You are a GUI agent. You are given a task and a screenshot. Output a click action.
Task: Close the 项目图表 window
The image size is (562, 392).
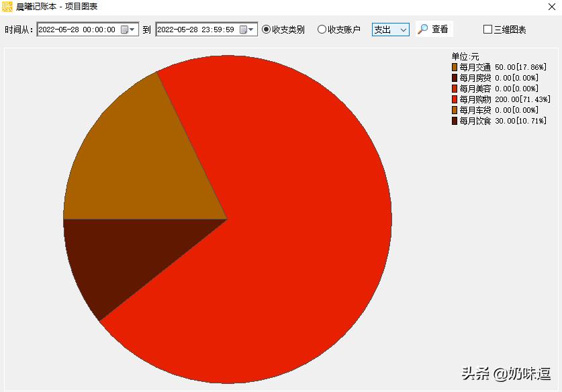click(552, 7)
